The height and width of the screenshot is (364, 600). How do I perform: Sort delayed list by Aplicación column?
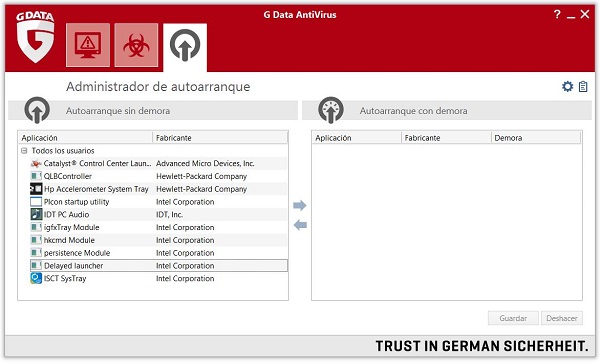point(357,138)
